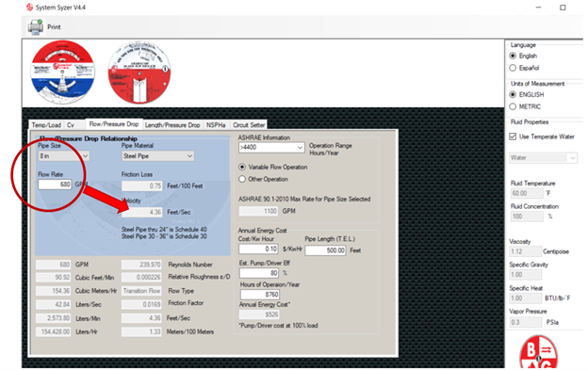The width and height of the screenshot is (588, 370).
Task: Switch to the Circuit Setter tab
Action: [249, 125]
